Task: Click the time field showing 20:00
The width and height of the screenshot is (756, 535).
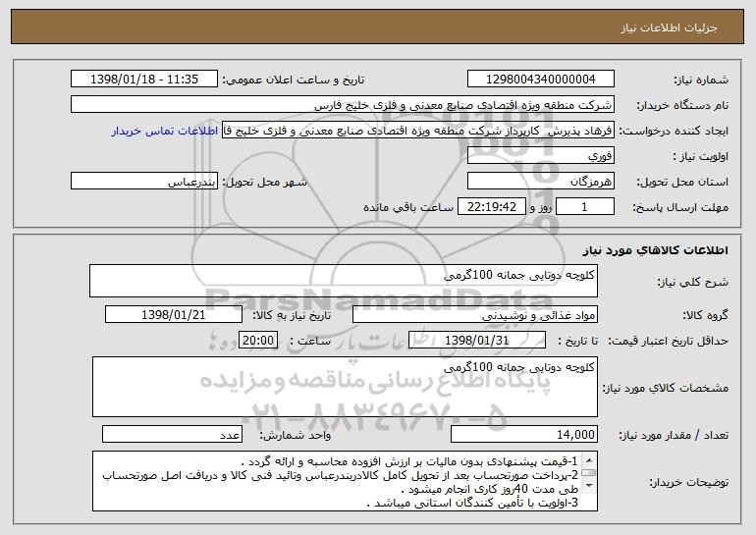Action: point(258,341)
